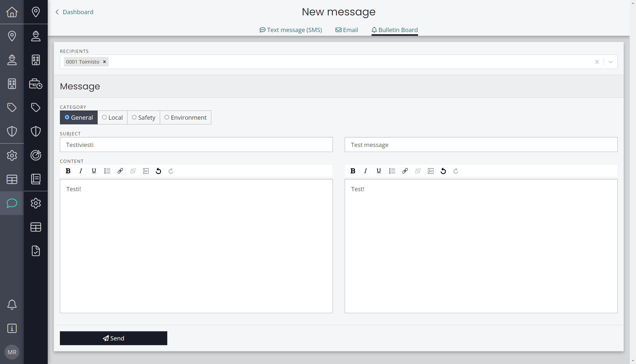Remove link in the left content editor
The height and width of the screenshot is (364, 636).
[133, 171]
